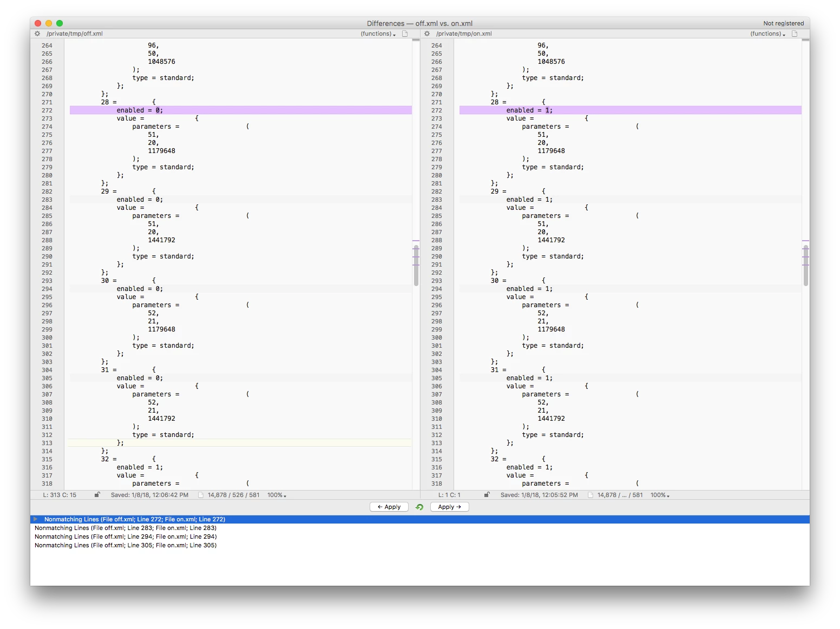Click the right 'L: 1 C: 1' cursor position

tap(449, 495)
